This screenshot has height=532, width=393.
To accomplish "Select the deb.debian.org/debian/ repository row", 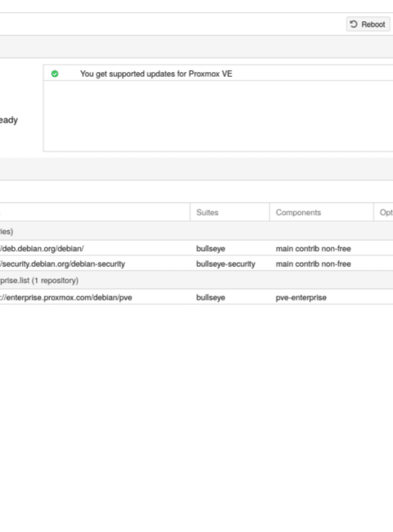I will point(196,248).
